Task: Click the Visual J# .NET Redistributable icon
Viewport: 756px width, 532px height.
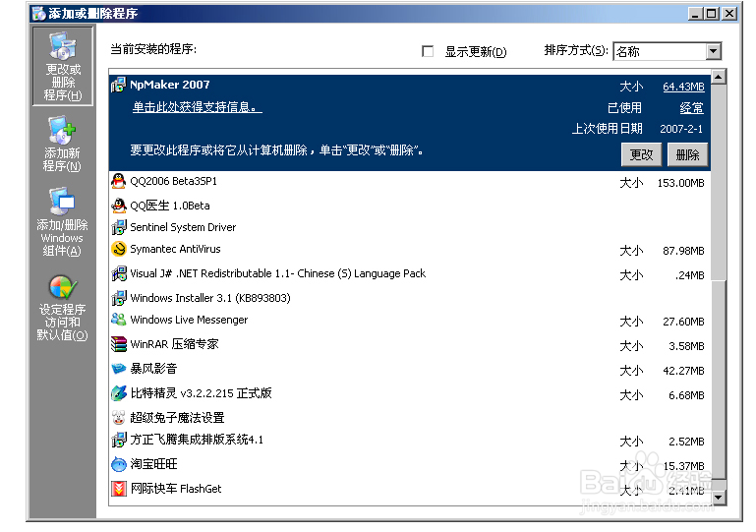Action: coord(119,273)
